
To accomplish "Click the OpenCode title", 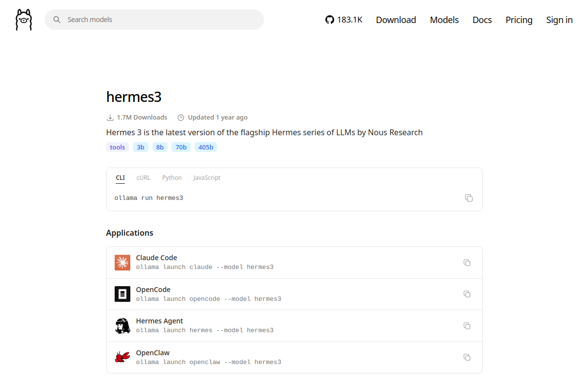I will pos(153,290).
